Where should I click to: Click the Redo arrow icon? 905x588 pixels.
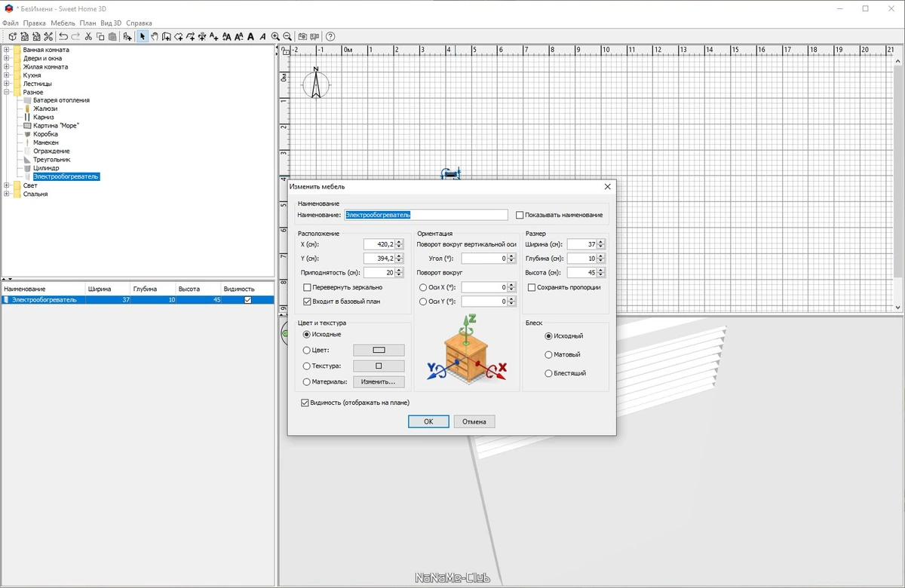click(75, 36)
